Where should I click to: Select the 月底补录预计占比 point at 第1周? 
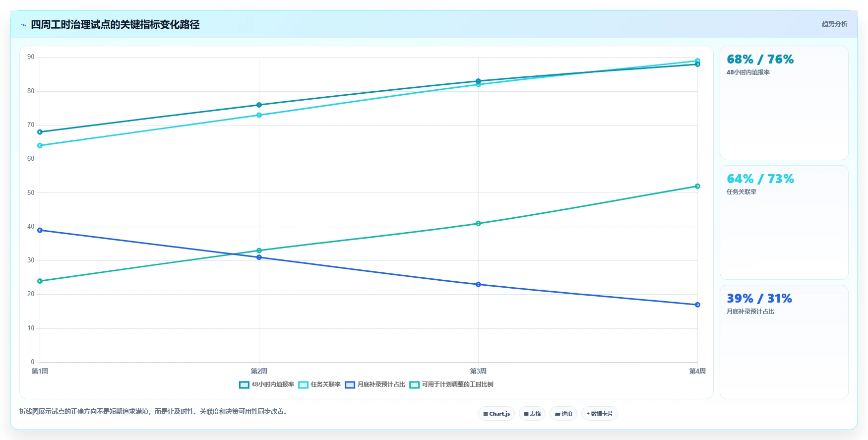tap(40, 230)
